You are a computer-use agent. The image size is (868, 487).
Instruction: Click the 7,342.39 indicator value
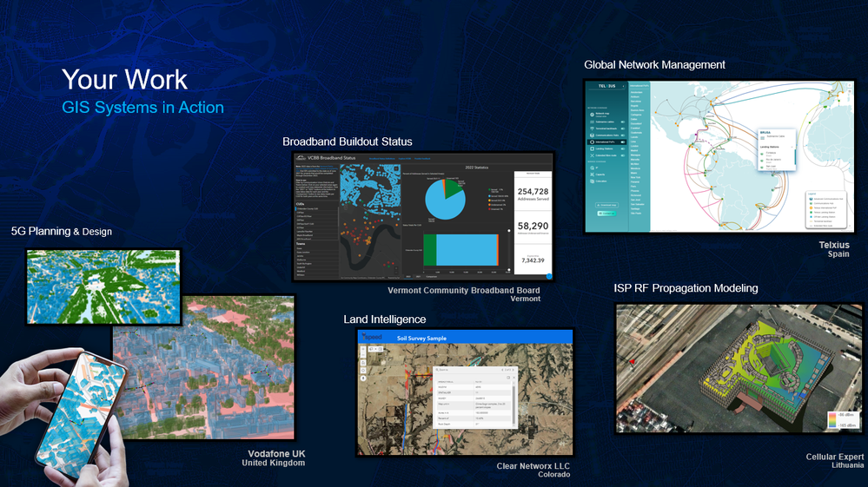[533, 260]
